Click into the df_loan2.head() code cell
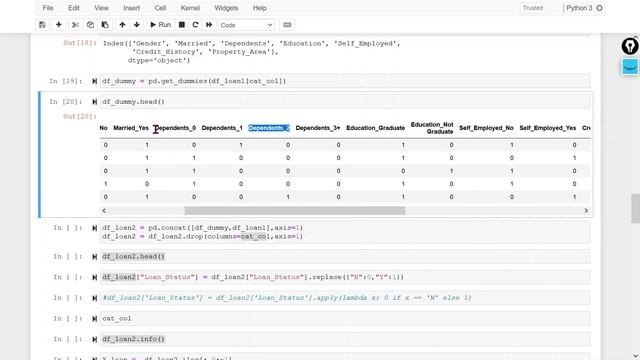 pyautogui.click(x=345, y=257)
